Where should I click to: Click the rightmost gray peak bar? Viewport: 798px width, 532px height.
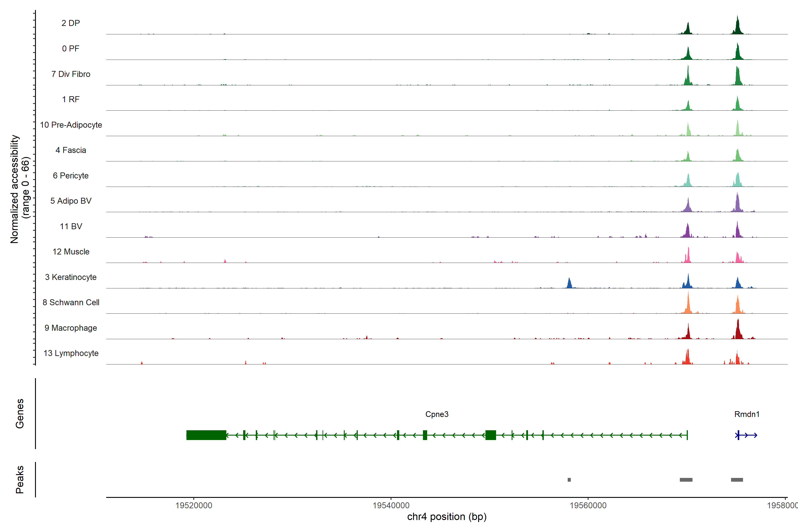coord(737,480)
